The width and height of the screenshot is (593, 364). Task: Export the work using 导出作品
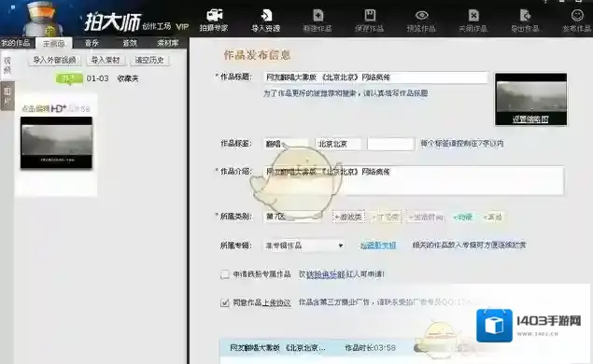525,21
